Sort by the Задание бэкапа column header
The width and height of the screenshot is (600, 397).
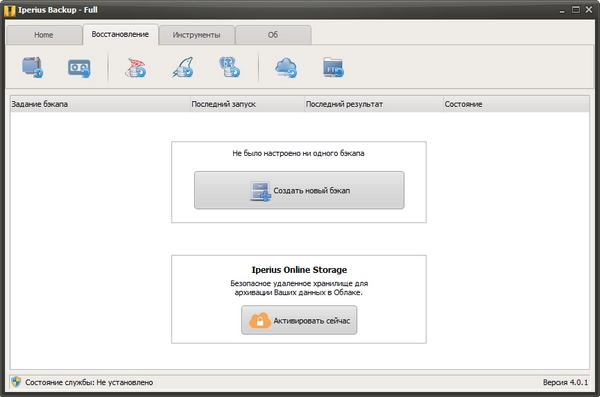[100, 104]
